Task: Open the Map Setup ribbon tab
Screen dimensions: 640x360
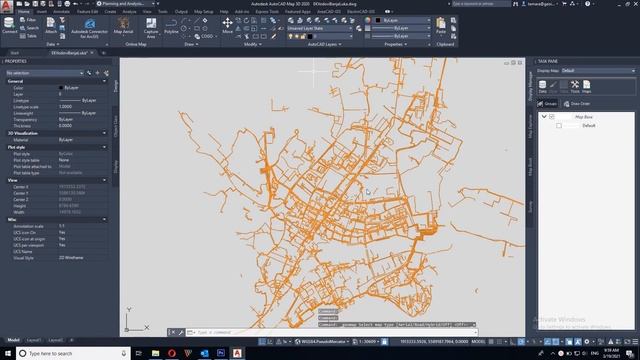Action: click(x=204, y=12)
